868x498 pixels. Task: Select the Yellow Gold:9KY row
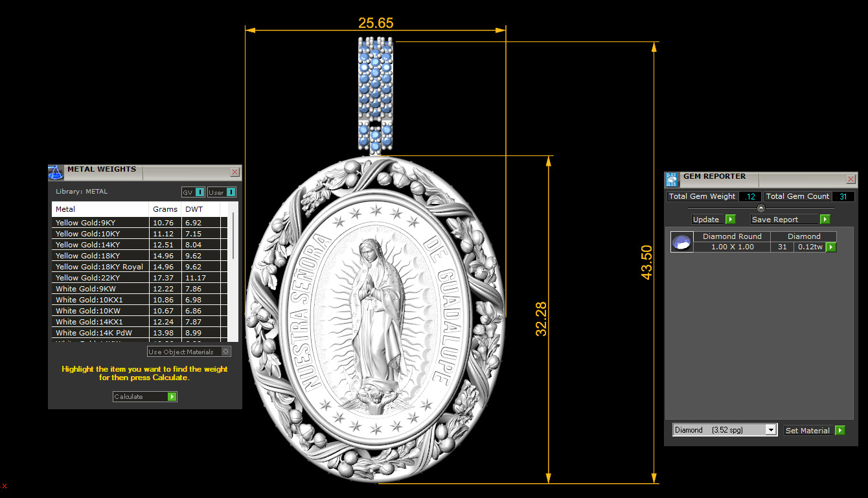click(x=139, y=223)
